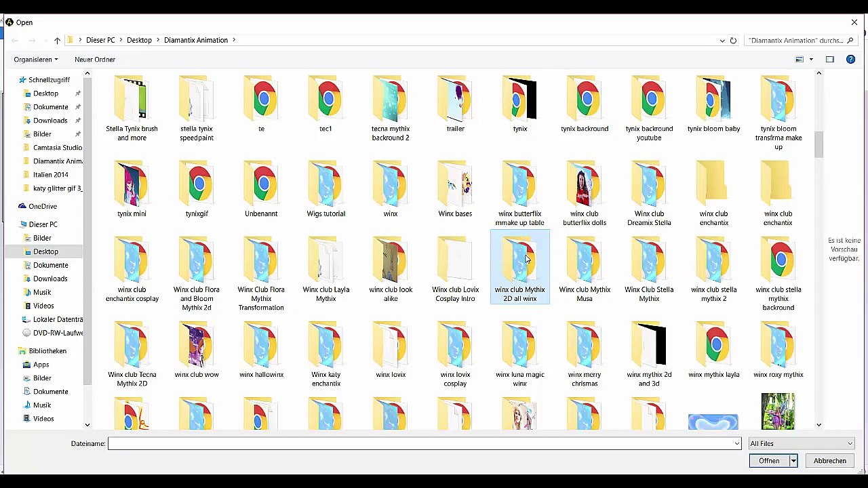Select the 'tec1' folder
868x488 pixels.
click(x=325, y=104)
